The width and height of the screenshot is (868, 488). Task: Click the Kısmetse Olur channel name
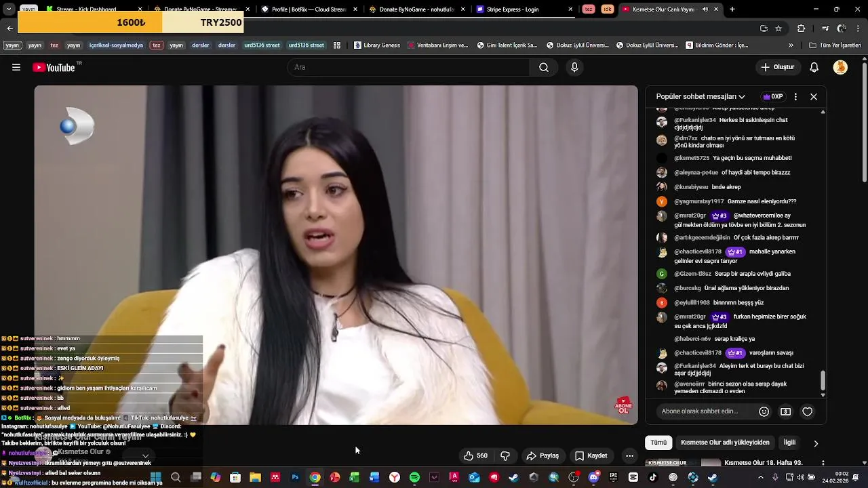pos(81,452)
